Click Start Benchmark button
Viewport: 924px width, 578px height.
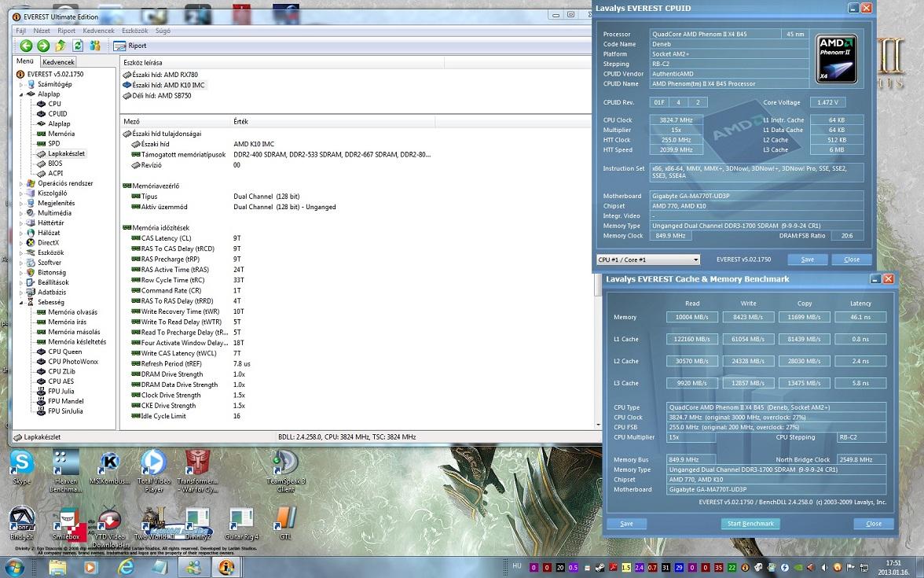(750, 524)
